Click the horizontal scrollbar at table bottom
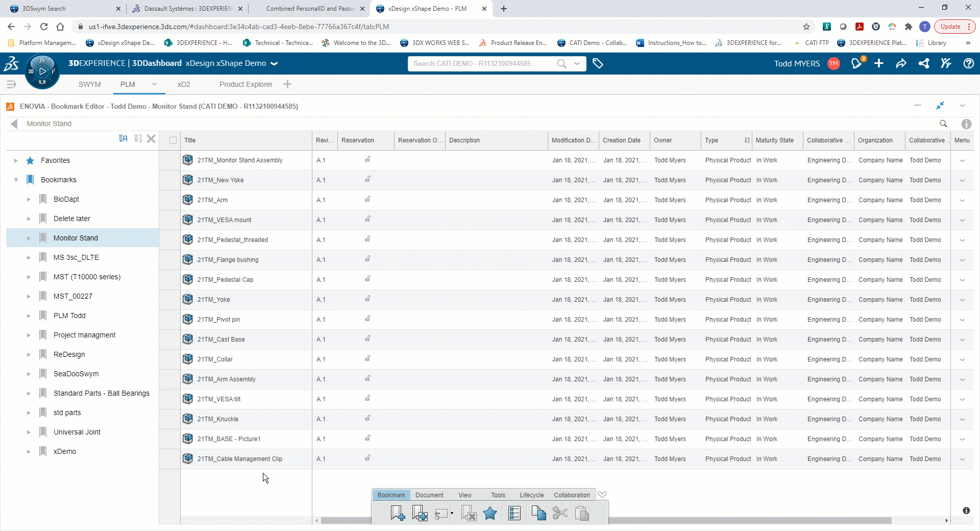Screen dimensions: 980x531 (x=606, y=520)
